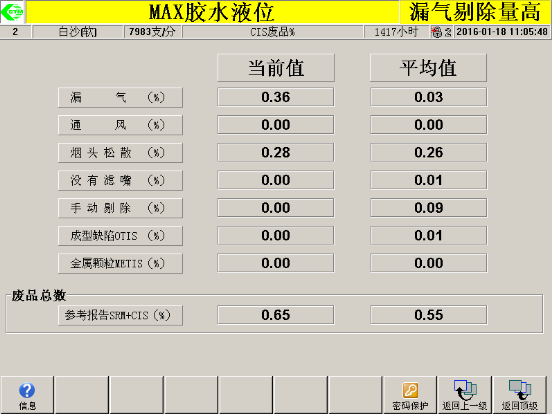Screen dimensions: 552x415
Task: Click the green GTM logo back arrow
Action: (x=12, y=12)
